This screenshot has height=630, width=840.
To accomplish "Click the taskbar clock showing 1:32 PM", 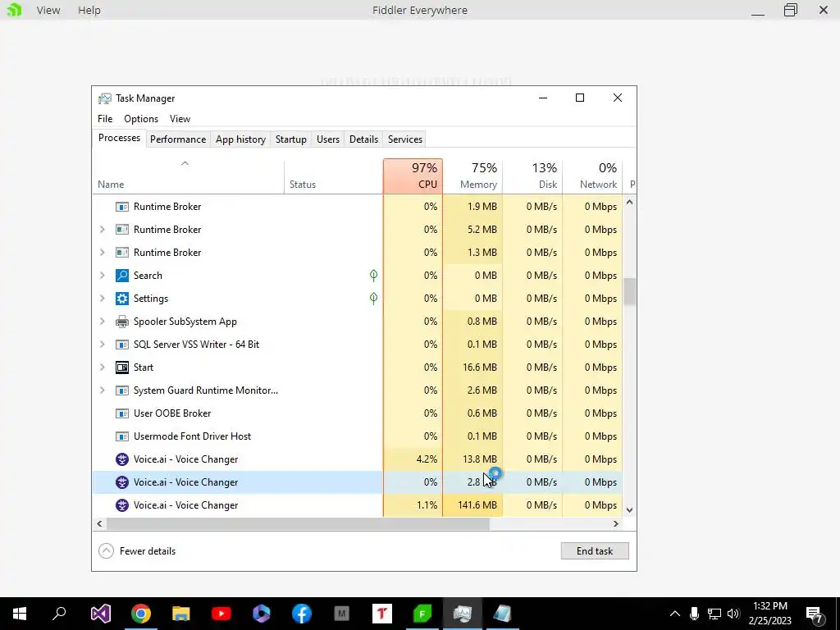I will click(769, 614).
